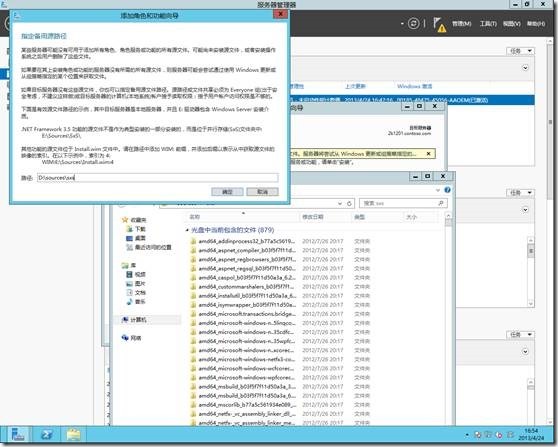Click the refresh icon in Server Manager header

tap(413, 24)
